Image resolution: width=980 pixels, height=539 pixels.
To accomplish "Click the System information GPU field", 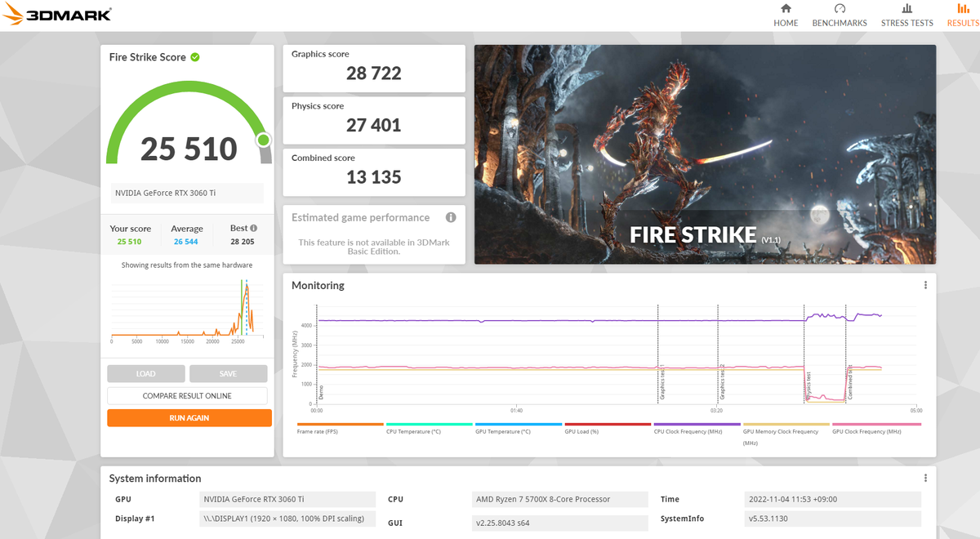I will click(x=289, y=500).
